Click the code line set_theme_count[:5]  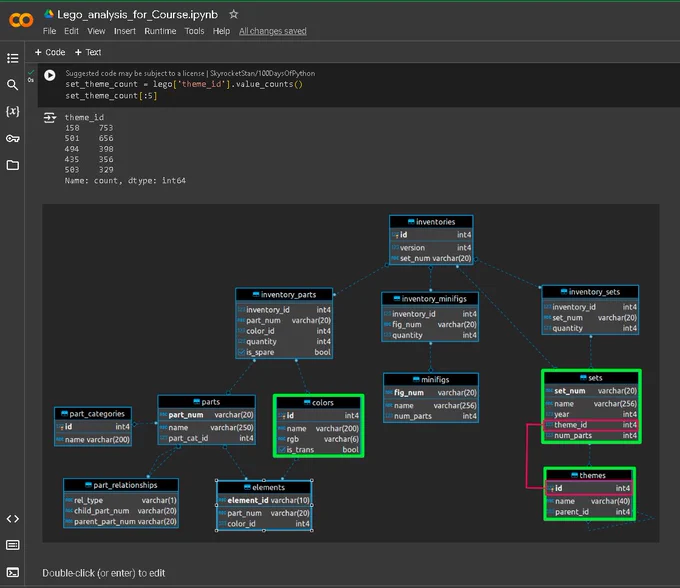[111, 95]
